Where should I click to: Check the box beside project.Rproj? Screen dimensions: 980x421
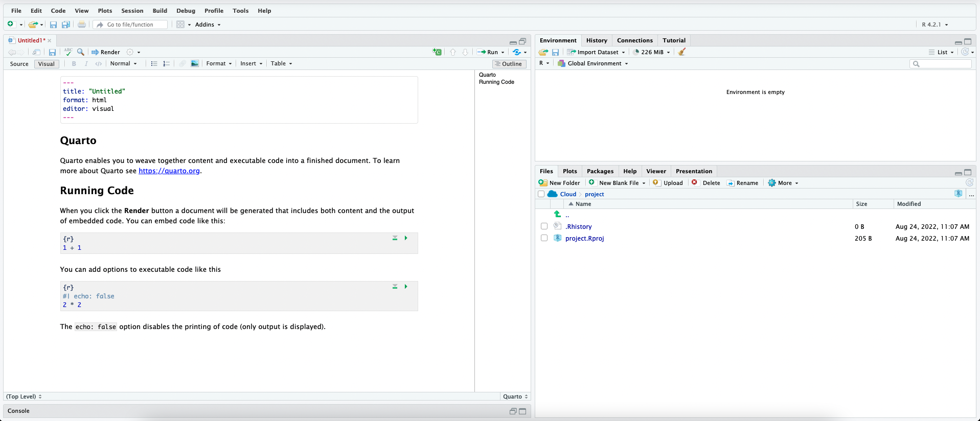click(x=544, y=238)
